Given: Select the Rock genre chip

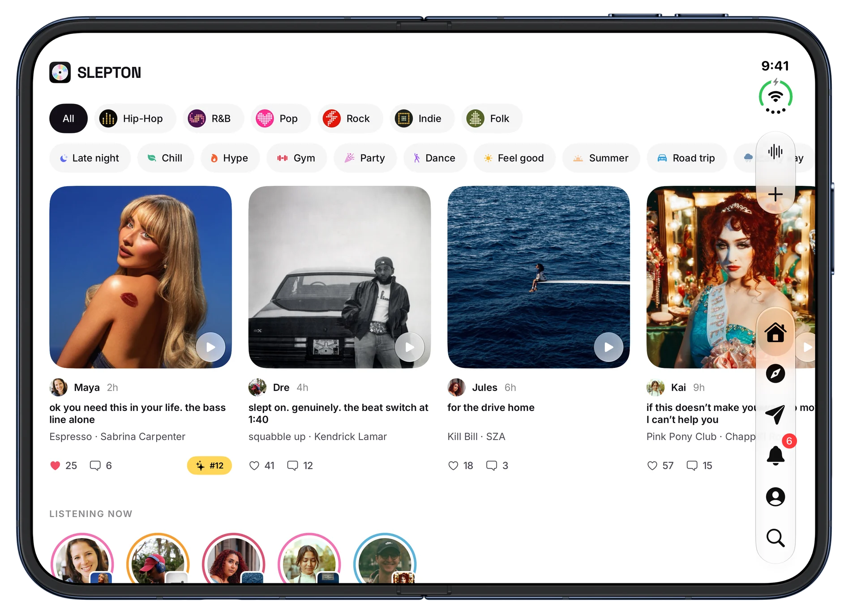Looking at the screenshot, I should click(x=351, y=119).
